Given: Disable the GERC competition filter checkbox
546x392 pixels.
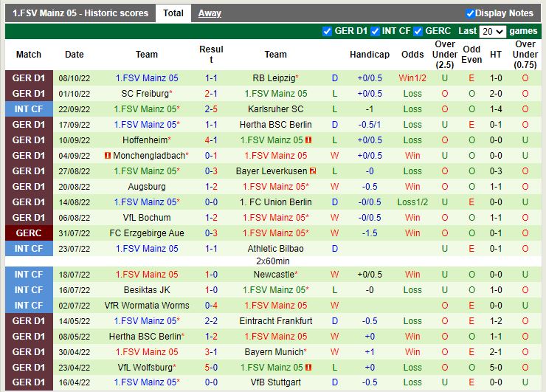Looking at the screenshot, I should point(418,31).
